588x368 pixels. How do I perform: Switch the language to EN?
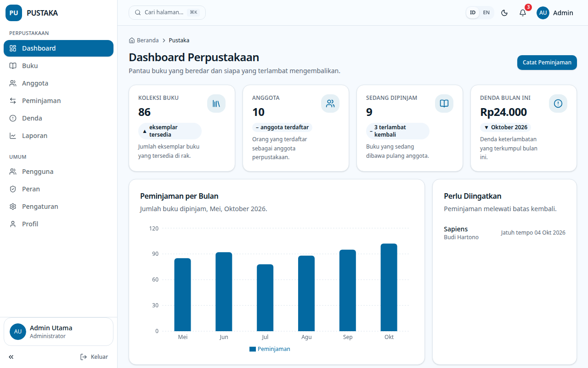[486, 13]
